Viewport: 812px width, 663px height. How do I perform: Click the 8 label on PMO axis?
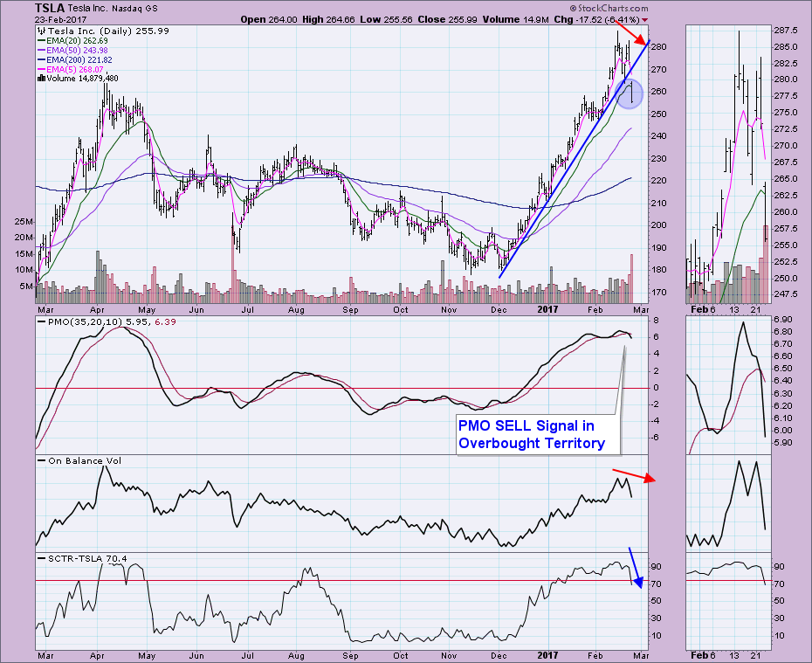[656, 321]
